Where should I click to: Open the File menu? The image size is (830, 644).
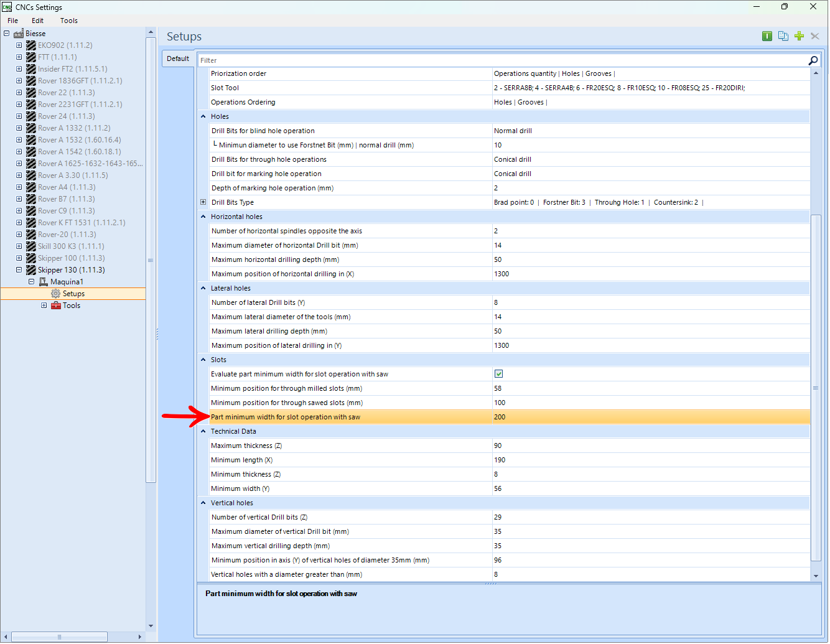[x=12, y=21]
